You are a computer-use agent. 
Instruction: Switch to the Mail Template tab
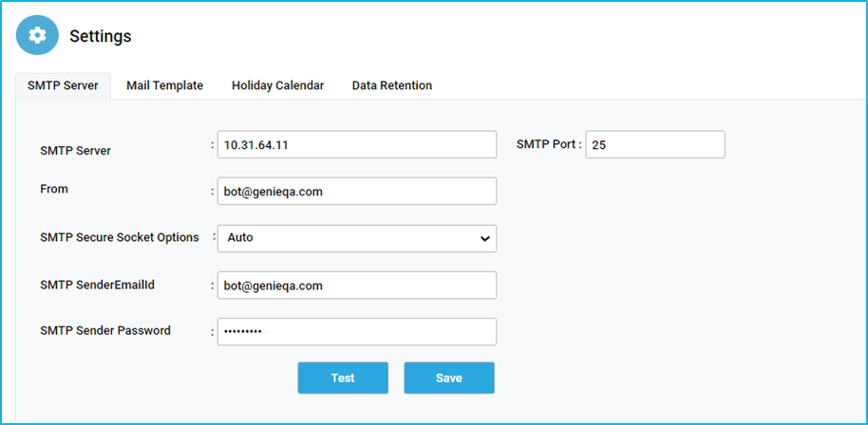164,85
